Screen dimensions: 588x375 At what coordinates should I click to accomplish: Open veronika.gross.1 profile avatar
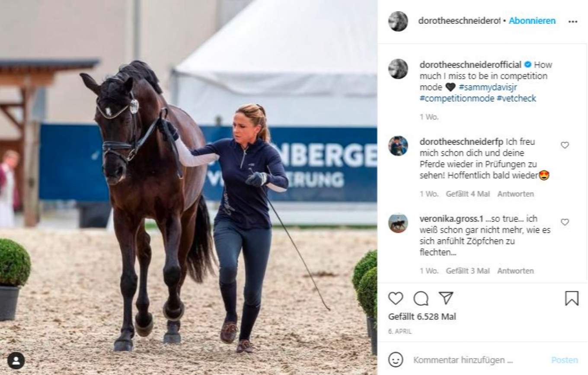(x=398, y=223)
